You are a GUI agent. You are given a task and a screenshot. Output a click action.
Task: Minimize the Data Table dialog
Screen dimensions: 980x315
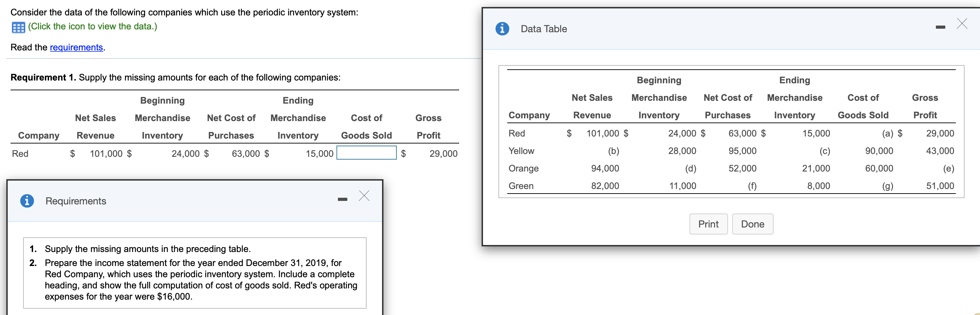tap(940, 27)
